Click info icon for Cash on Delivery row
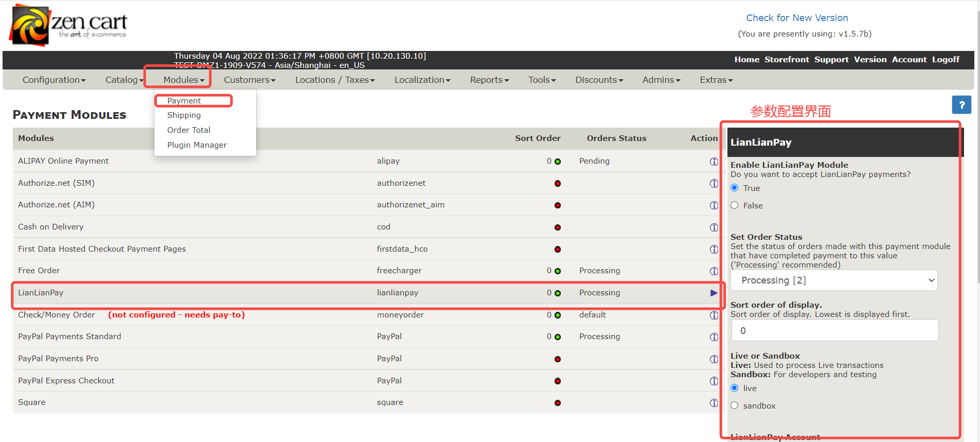The image size is (980, 442). pyautogui.click(x=714, y=227)
